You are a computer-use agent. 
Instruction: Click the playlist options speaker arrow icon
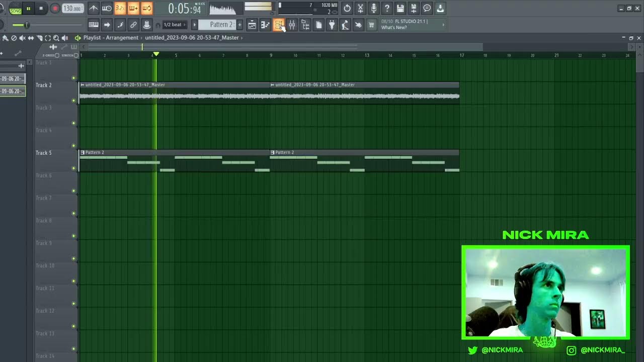click(77, 38)
